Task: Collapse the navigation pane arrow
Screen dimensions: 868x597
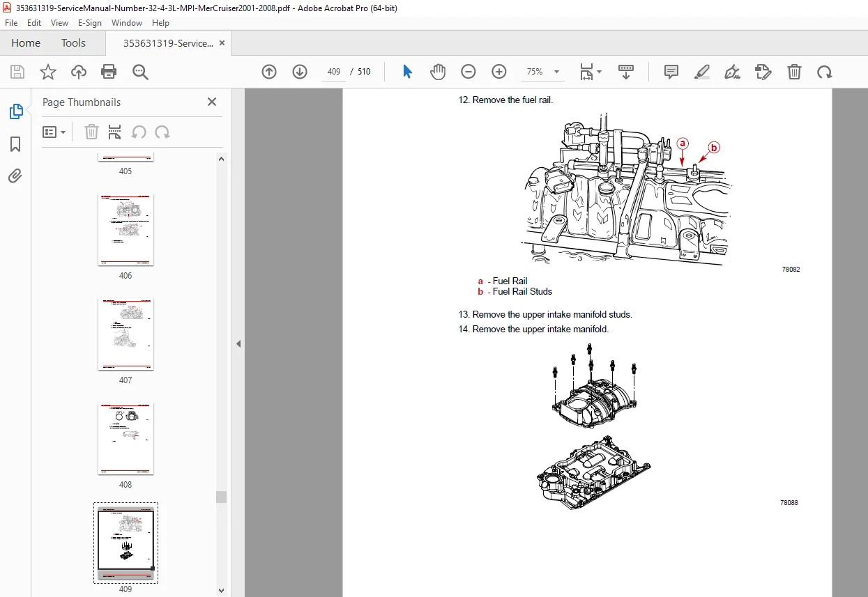Action: coord(238,343)
